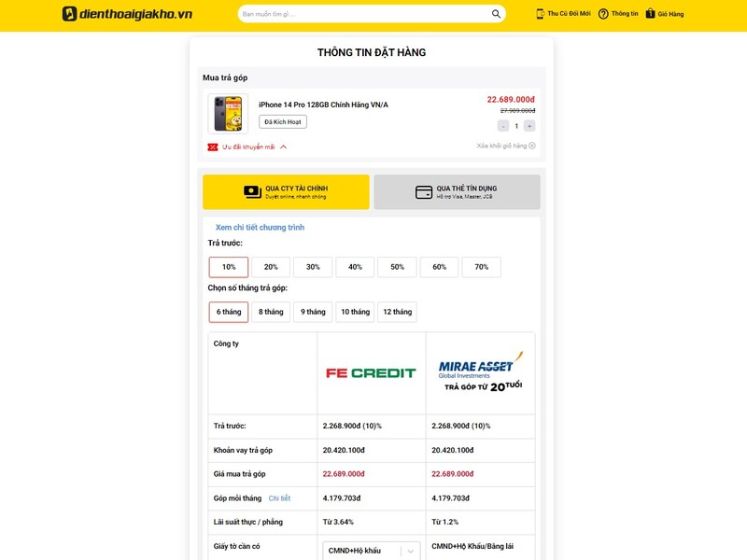Open Xem chi tiết chương trình link

click(x=260, y=228)
